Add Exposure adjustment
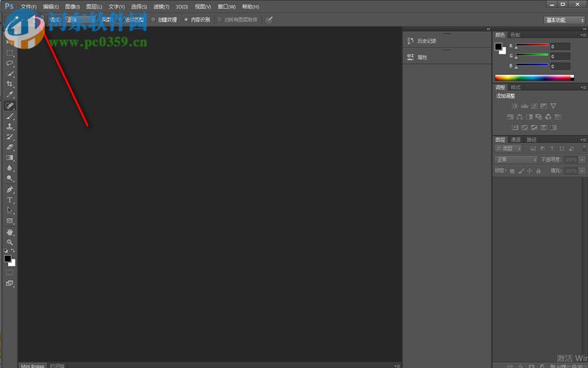 coord(543,106)
